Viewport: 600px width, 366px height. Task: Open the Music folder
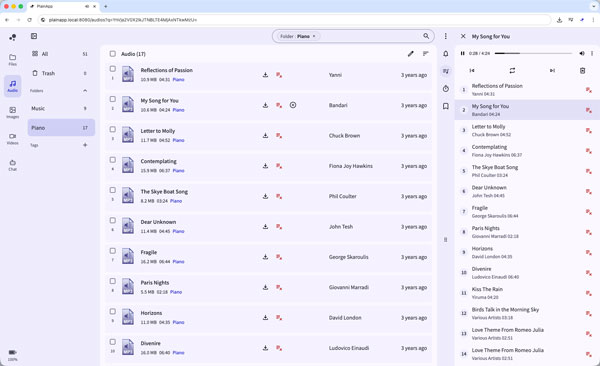coord(61,108)
